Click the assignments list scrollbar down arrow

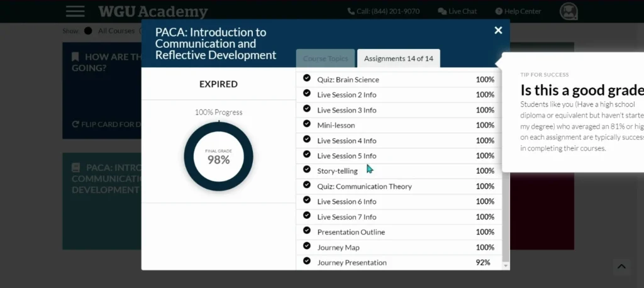pos(506,266)
